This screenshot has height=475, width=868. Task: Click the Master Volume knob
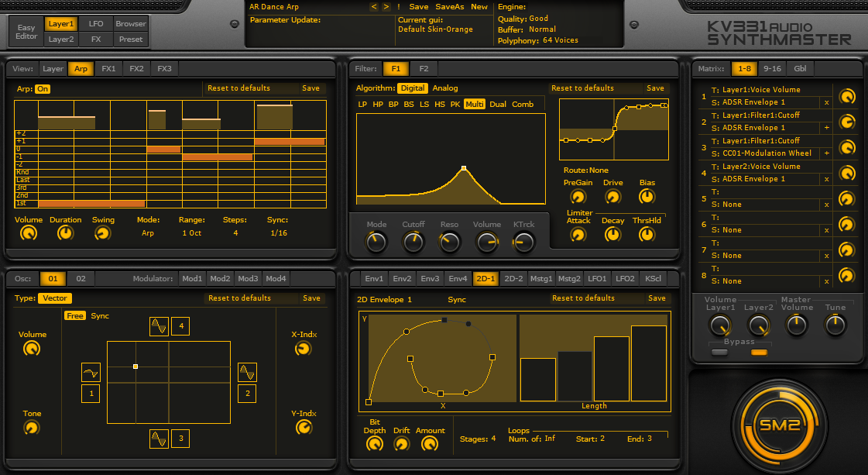(796, 325)
